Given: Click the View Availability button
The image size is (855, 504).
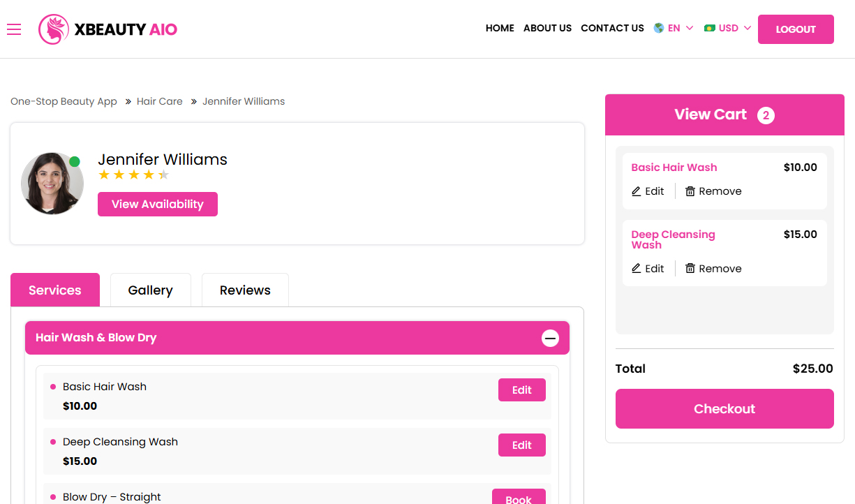Looking at the screenshot, I should [158, 205].
